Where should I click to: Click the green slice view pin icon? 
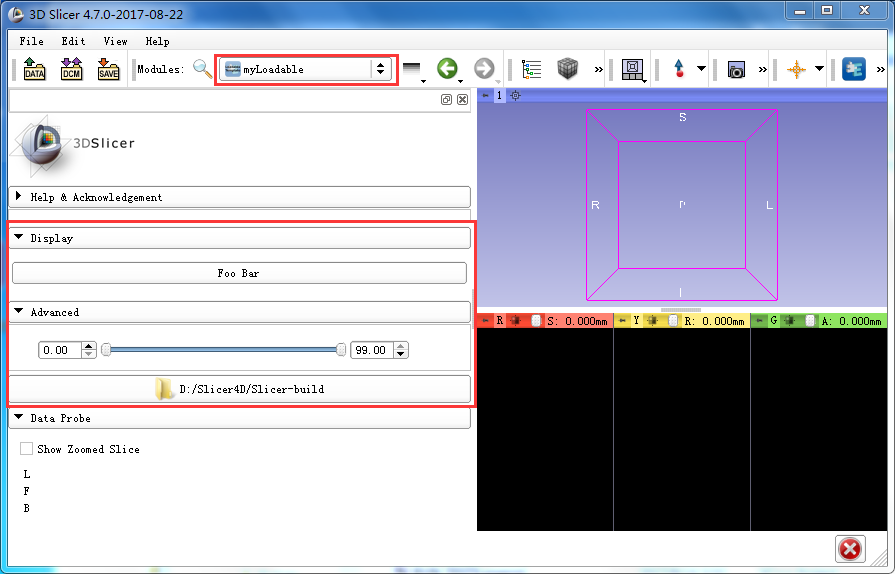759,321
